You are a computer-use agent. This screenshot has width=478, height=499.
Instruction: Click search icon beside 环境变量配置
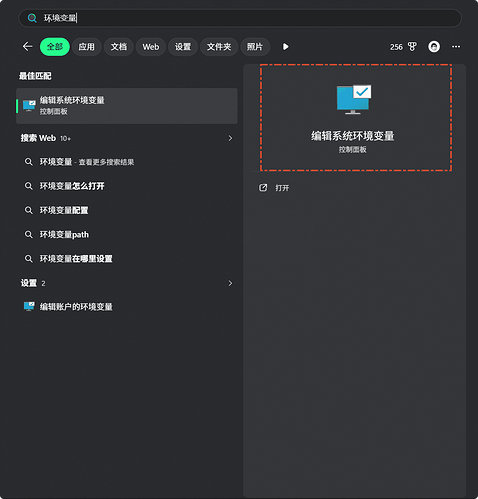point(29,210)
